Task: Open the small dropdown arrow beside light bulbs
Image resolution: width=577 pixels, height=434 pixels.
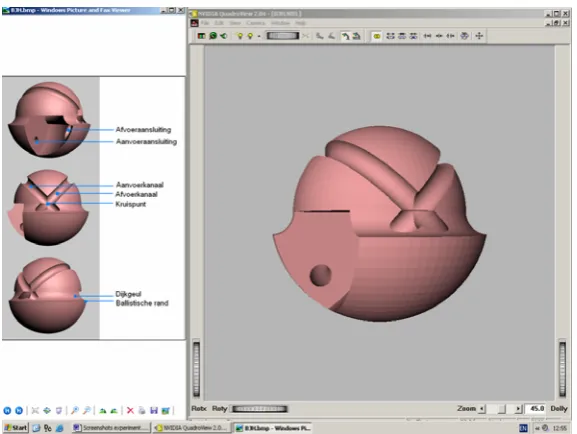Action: pyautogui.click(x=259, y=36)
